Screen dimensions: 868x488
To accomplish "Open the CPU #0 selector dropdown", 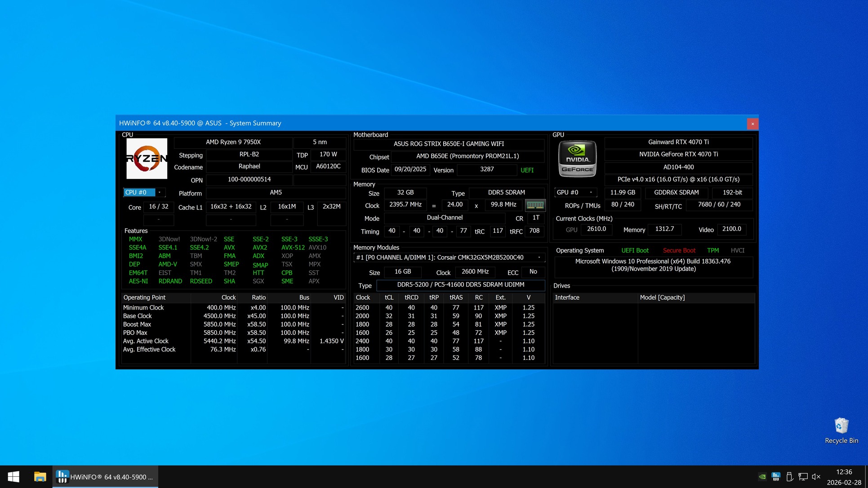I will (159, 192).
